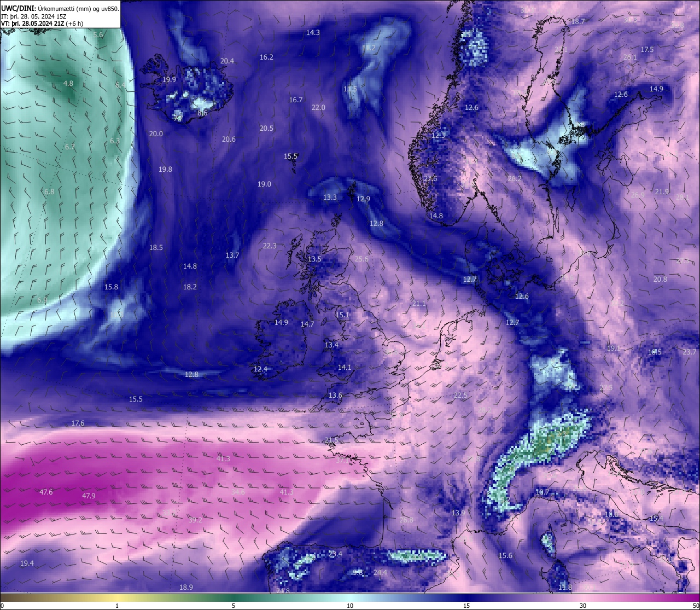This screenshot has height=610, width=700.
Task: Click the 18.2 value on the map
Action: [190, 287]
